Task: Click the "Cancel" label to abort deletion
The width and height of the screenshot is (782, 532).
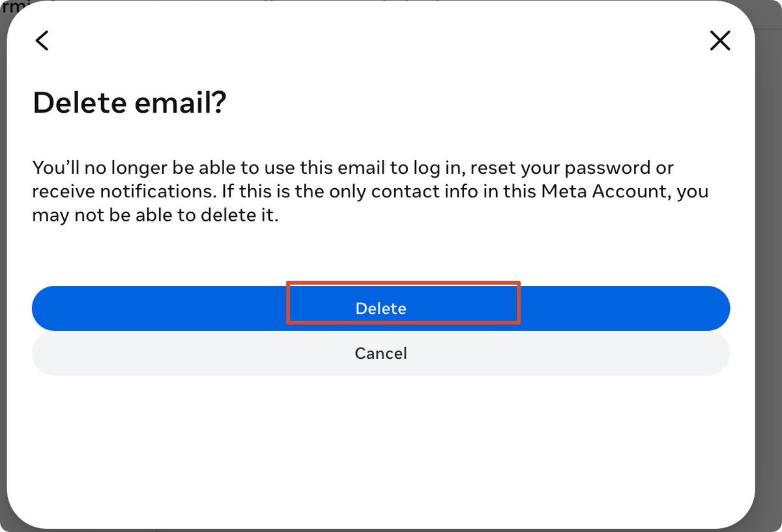Action: tap(381, 353)
